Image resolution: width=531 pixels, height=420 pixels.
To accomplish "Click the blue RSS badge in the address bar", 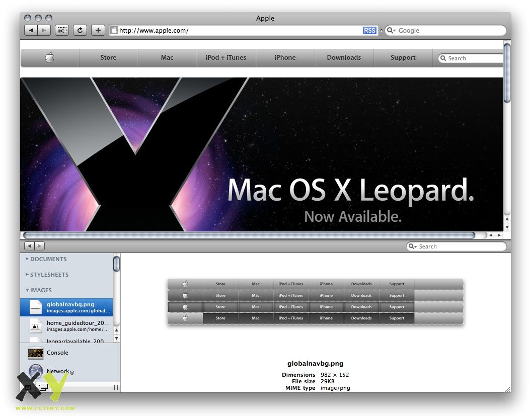I will click(369, 31).
